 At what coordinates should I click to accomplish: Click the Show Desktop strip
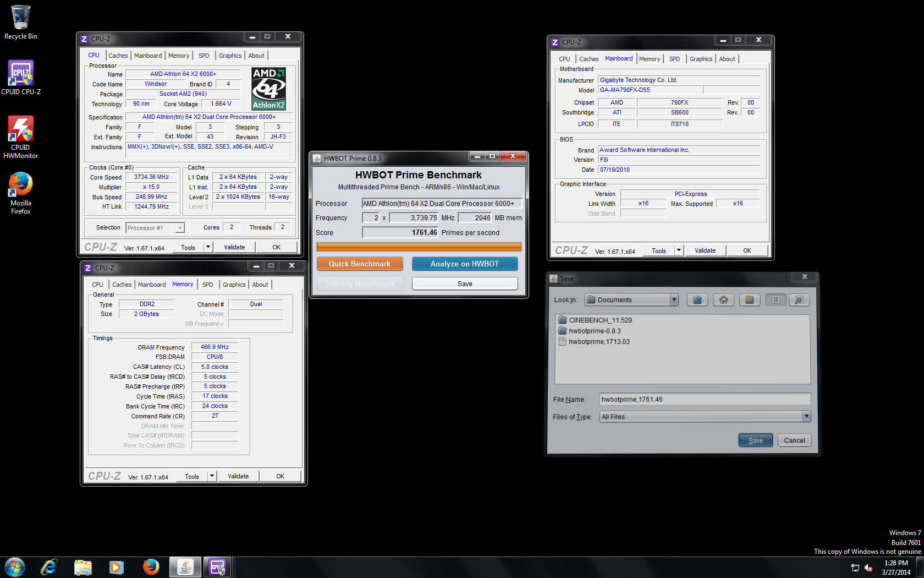click(x=920, y=568)
